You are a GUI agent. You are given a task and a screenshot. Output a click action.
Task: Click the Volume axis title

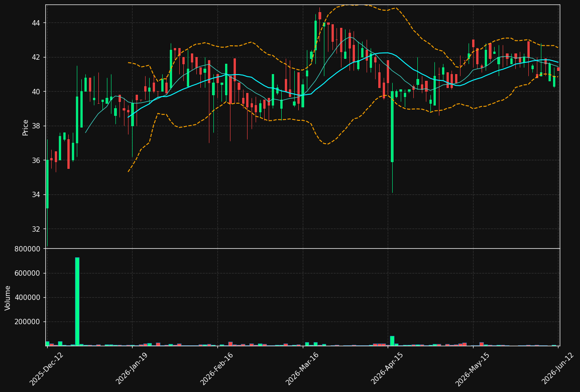coord(8,298)
